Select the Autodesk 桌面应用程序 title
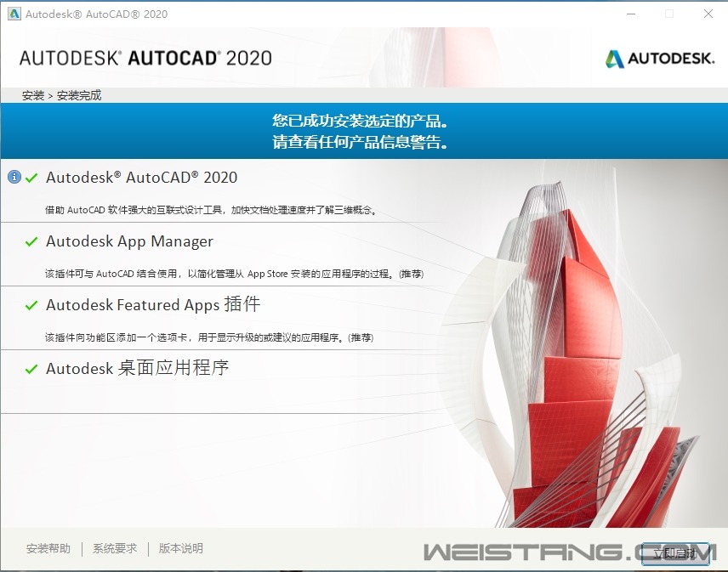This screenshot has height=572, width=728. (x=138, y=368)
